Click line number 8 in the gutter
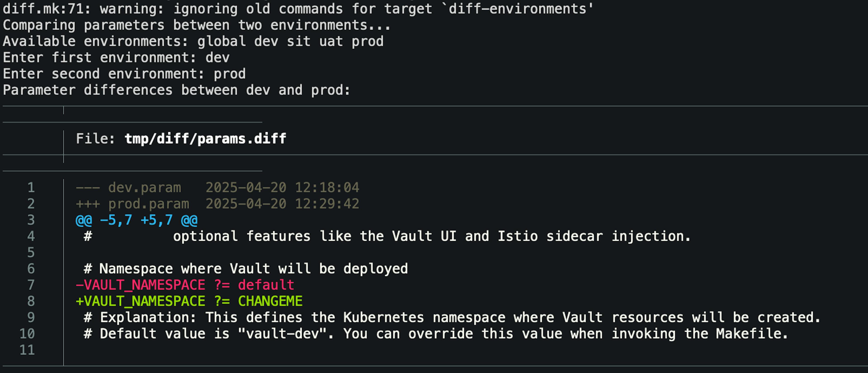 pos(31,301)
